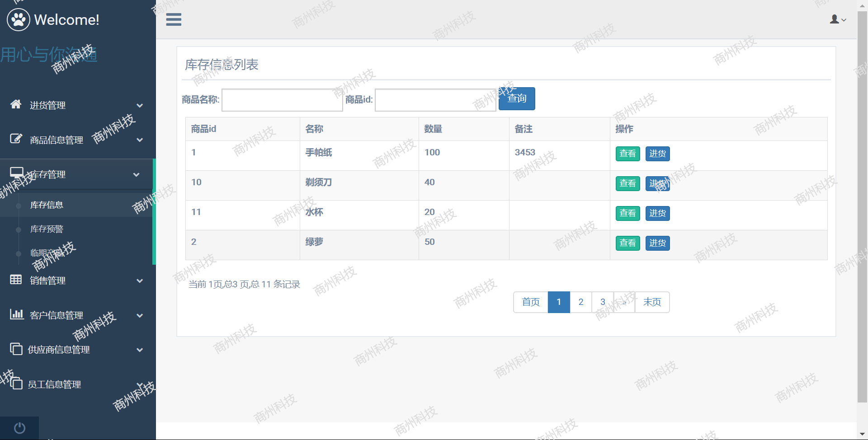Go to pagination page 3
This screenshot has width=868, height=440.
[603, 302]
